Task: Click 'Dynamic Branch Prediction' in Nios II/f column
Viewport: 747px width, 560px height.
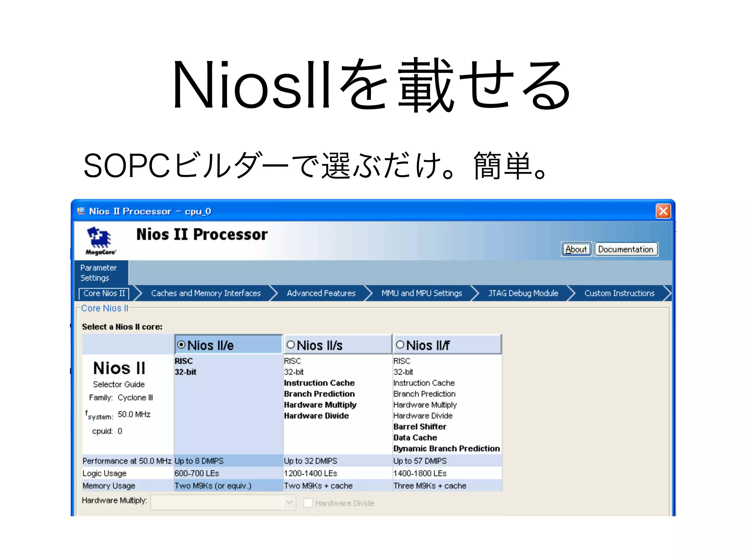Action: pos(446,448)
